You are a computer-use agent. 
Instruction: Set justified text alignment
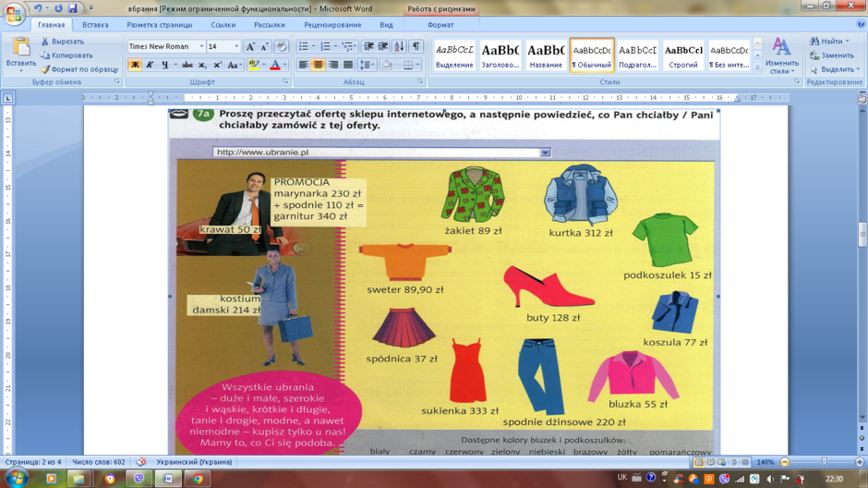pyautogui.click(x=348, y=65)
